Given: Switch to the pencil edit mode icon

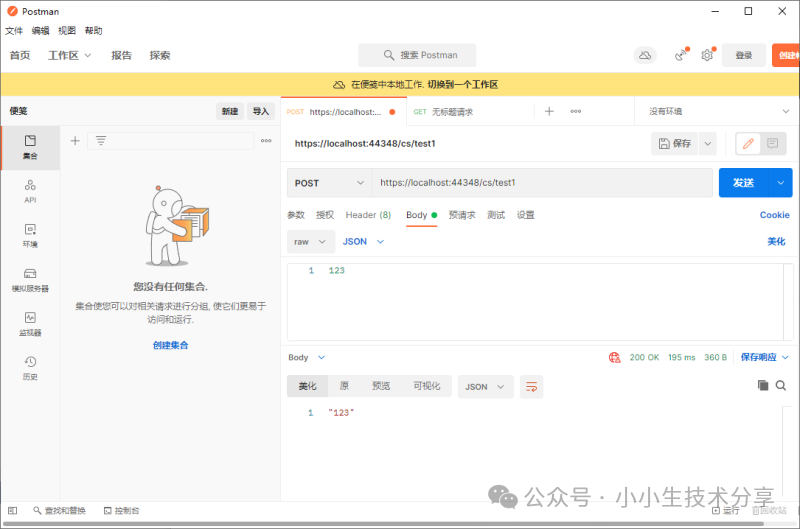Looking at the screenshot, I should coord(748,144).
